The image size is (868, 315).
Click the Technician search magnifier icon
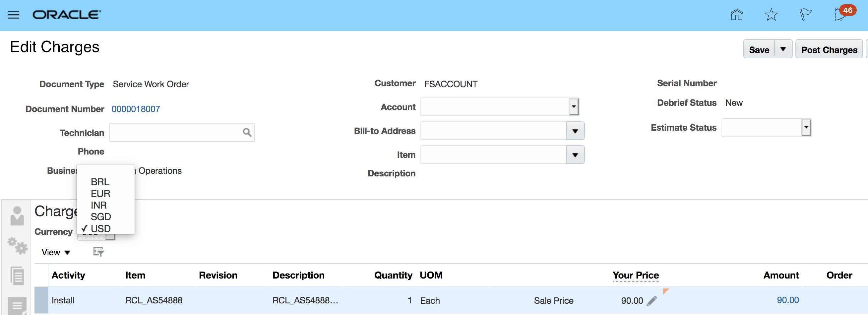tap(247, 132)
